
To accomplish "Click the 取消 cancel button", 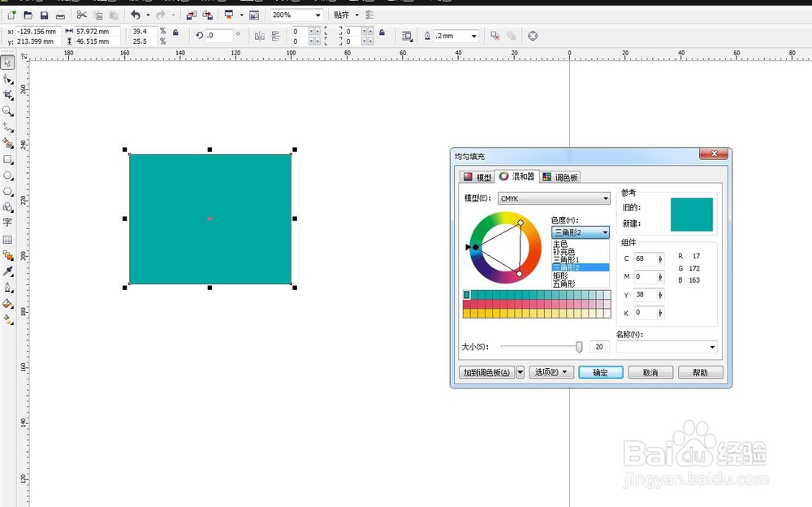I will (650, 372).
